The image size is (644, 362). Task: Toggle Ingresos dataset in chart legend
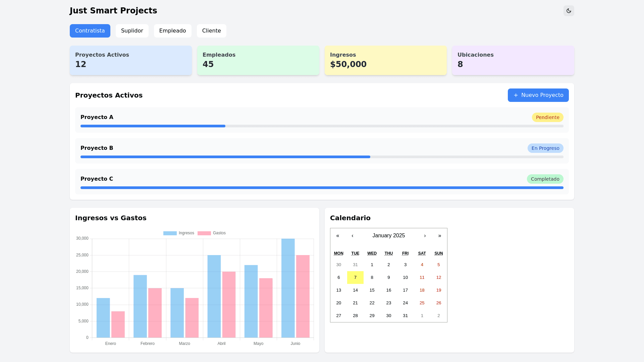(178, 233)
